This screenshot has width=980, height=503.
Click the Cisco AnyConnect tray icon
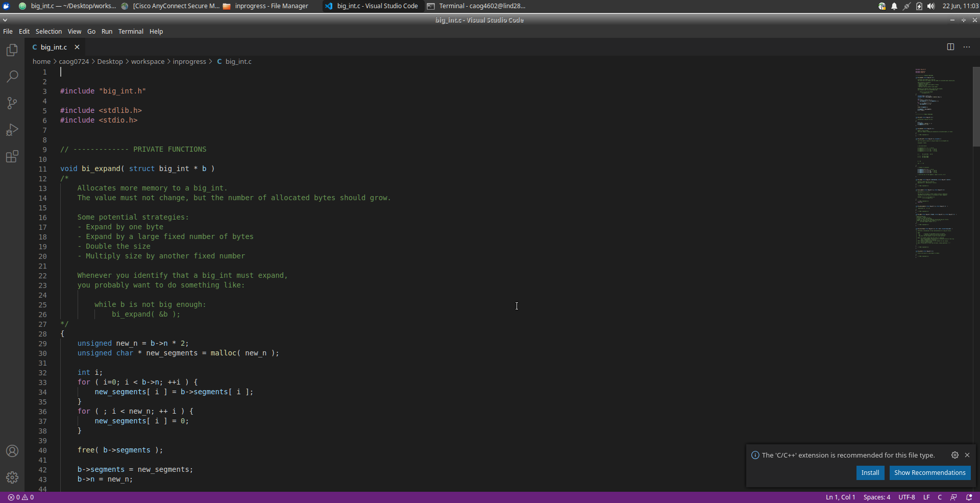click(x=882, y=6)
